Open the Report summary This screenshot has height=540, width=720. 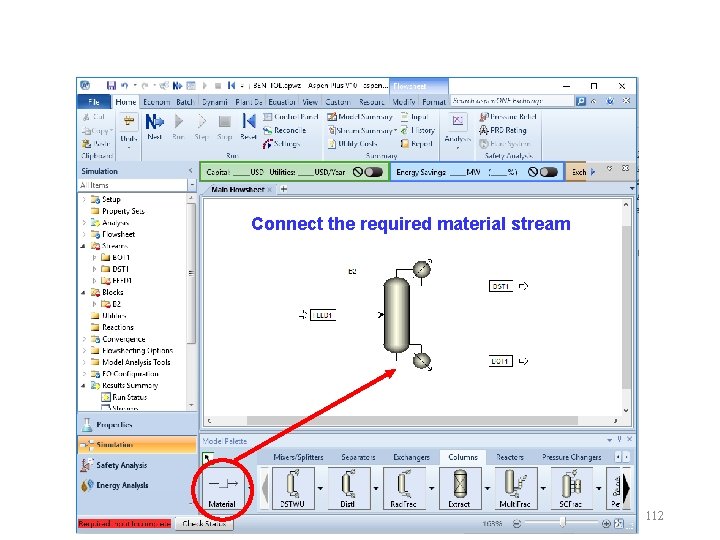416,144
